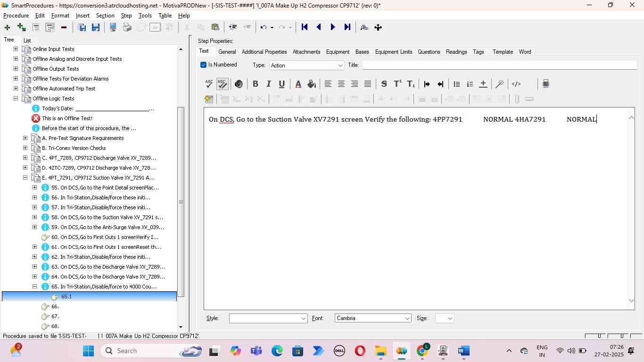Viewport: 644px width, 362px height.
Task: Click the green plus add step icon
Action: (7, 27)
